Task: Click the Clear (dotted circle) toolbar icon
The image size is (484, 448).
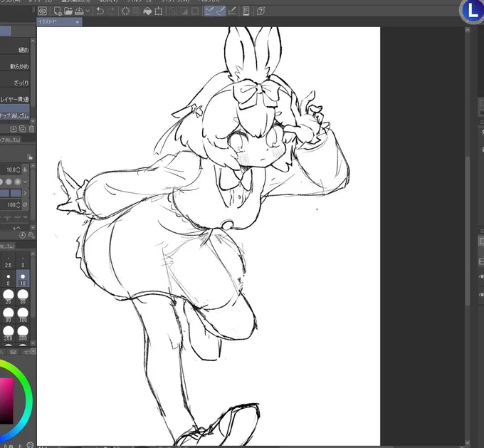Action: [125, 11]
